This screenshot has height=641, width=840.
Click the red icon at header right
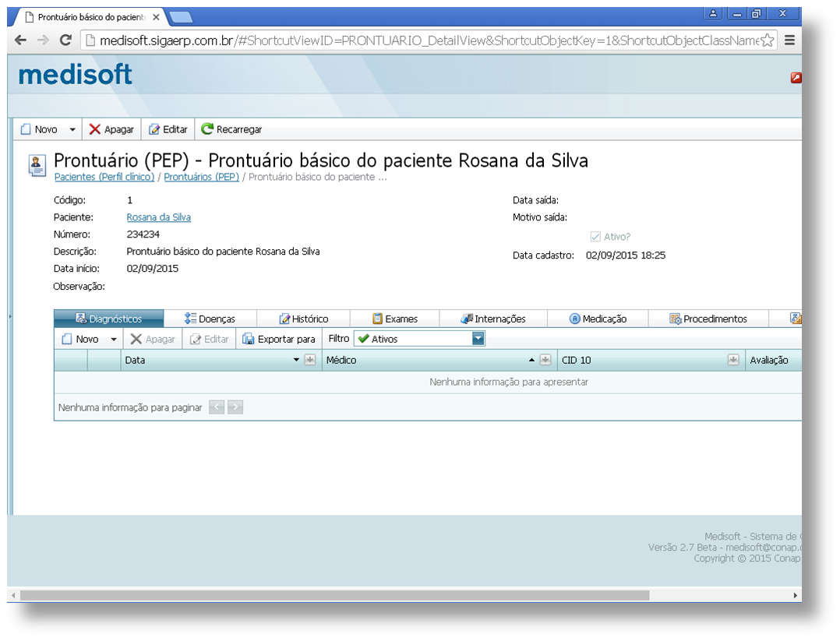796,78
